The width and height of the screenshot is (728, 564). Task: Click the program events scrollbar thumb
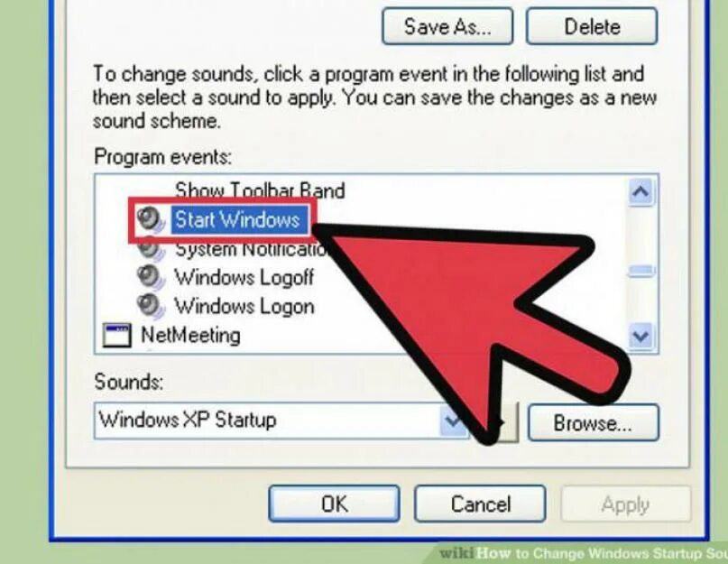pos(641,272)
